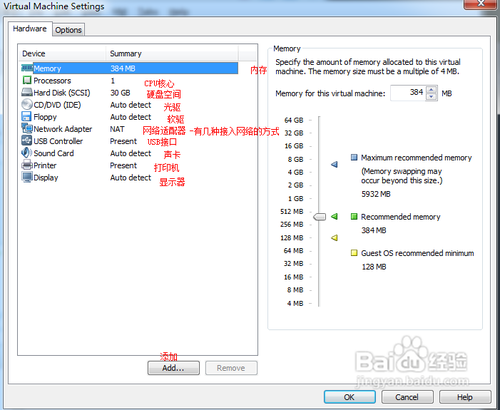Viewport: 500px width, 410px height.
Task: Click the USB Controller icon
Action: tap(27, 141)
